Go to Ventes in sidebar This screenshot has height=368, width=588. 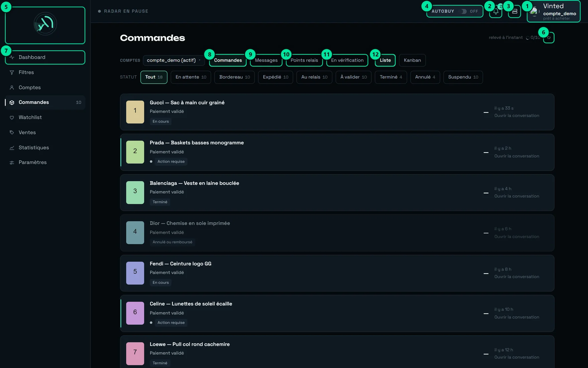pyautogui.click(x=45, y=132)
